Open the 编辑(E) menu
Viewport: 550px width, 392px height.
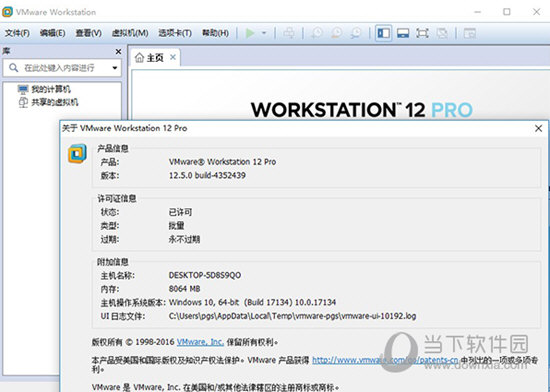[53, 33]
